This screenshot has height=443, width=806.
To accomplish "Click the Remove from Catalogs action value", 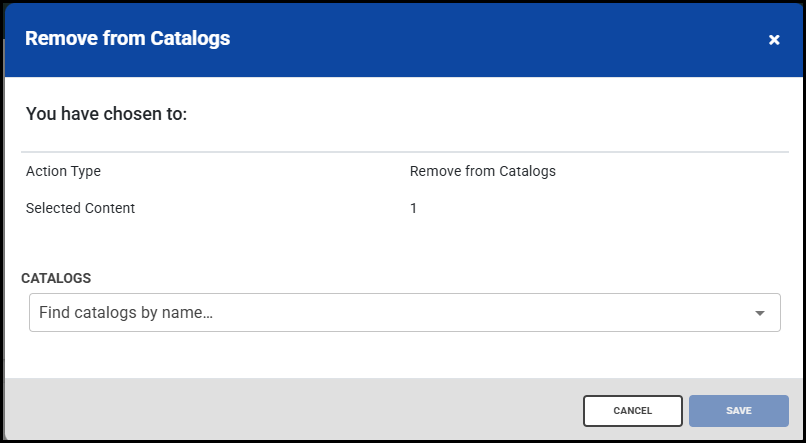I will [482, 171].
